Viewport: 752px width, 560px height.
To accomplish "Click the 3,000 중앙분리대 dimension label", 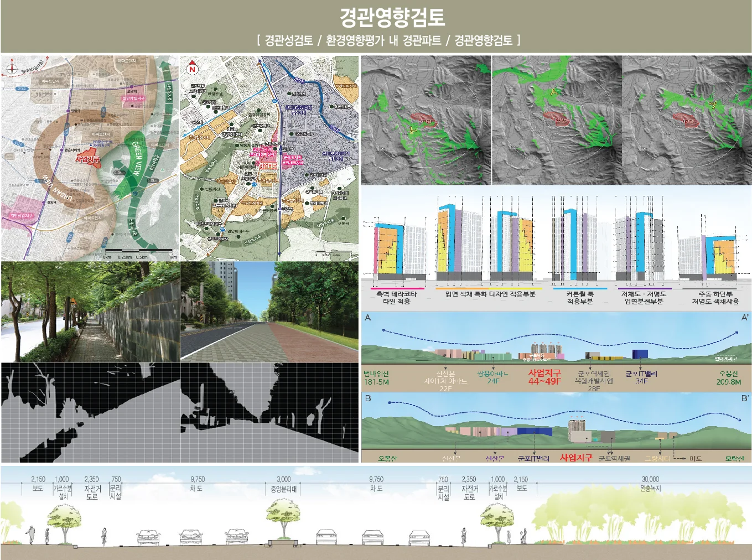I will [x=284, y=484].
